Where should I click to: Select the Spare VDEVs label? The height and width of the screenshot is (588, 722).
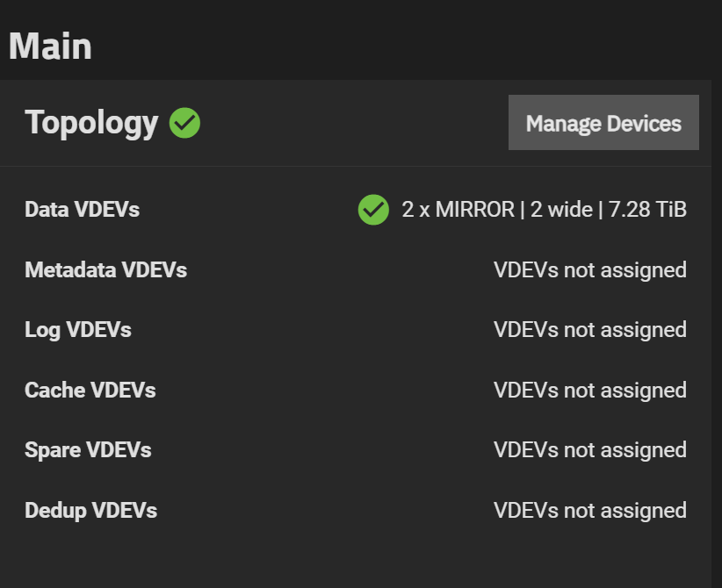click(88, 450)
